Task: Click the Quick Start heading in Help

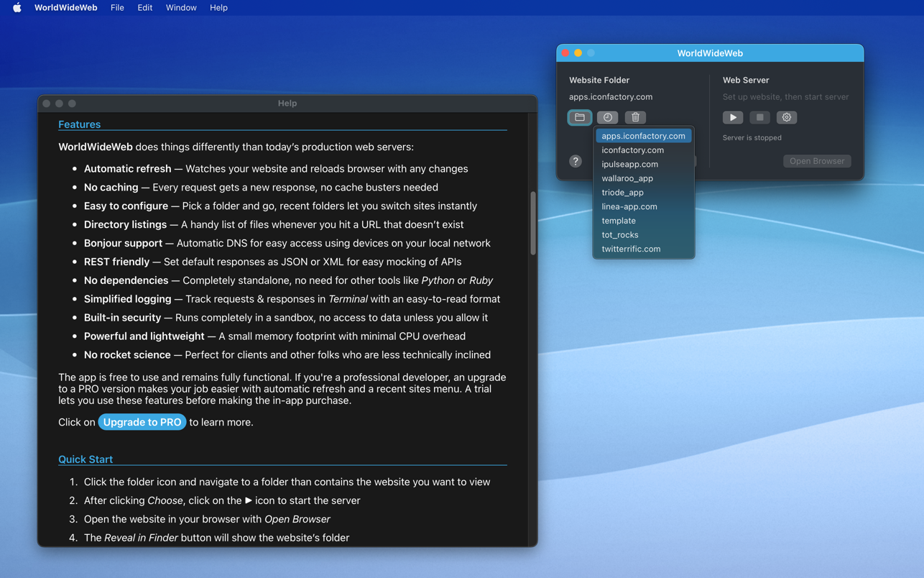Action: (86, 459)
